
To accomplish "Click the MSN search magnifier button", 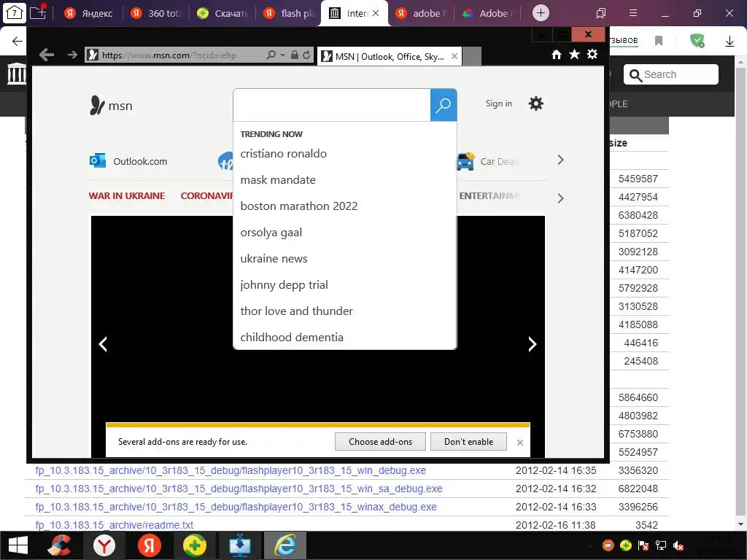I will [443, 105].
